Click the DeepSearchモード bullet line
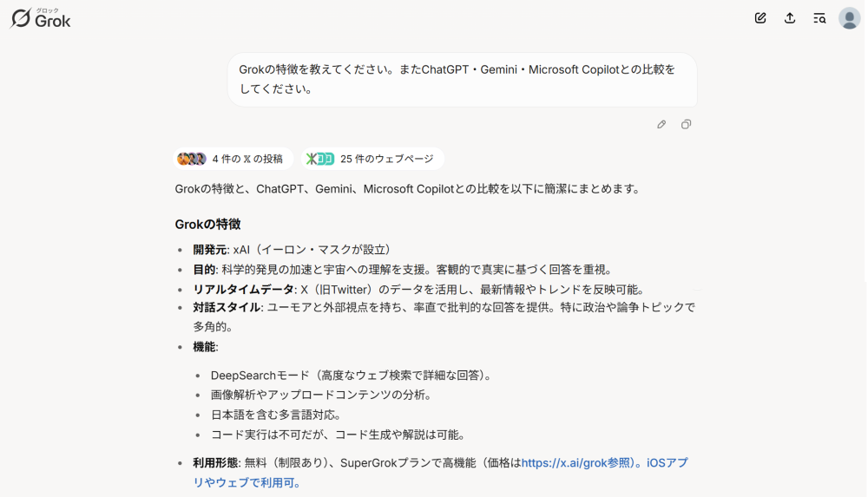The height and width of the screenshot is (497, 868). [x=351, y=376]
